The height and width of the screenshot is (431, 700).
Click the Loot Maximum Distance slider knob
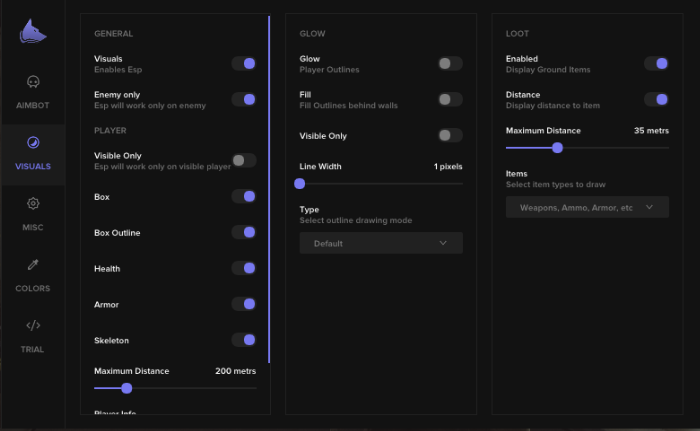[x=557, y=147]
